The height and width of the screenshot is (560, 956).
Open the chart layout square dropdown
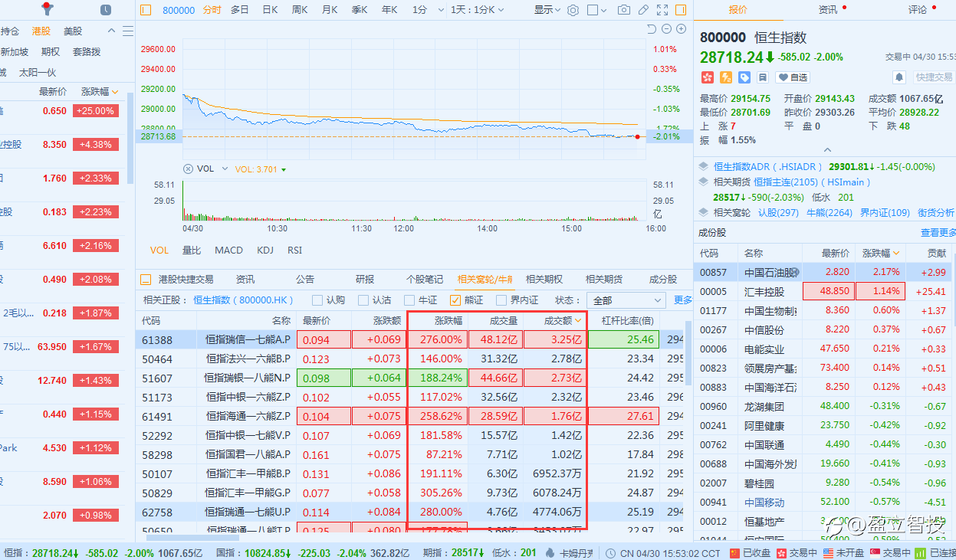tap(597, 10)
